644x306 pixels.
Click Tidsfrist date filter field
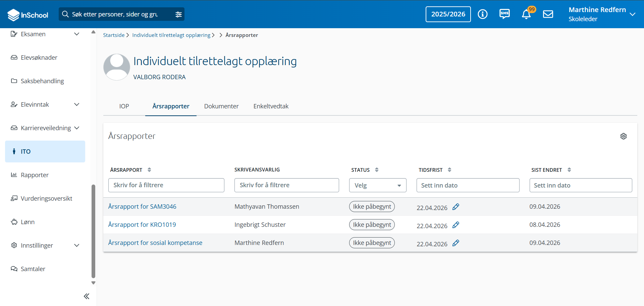(x=468, y=185)
